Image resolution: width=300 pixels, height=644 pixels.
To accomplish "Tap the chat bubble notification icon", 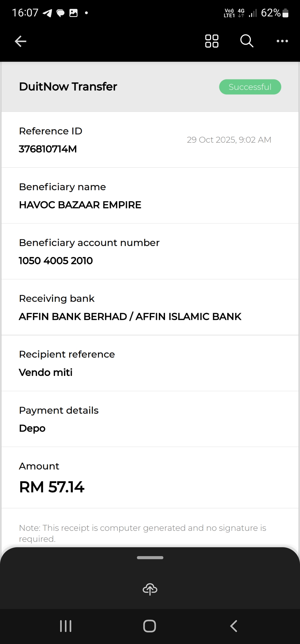I will pos(60,13).
